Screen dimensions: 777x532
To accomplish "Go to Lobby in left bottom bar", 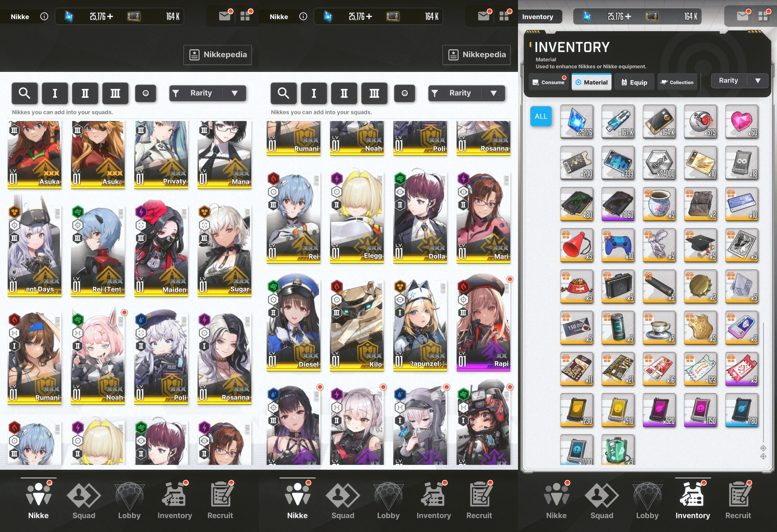I will [x=129, y=501].
